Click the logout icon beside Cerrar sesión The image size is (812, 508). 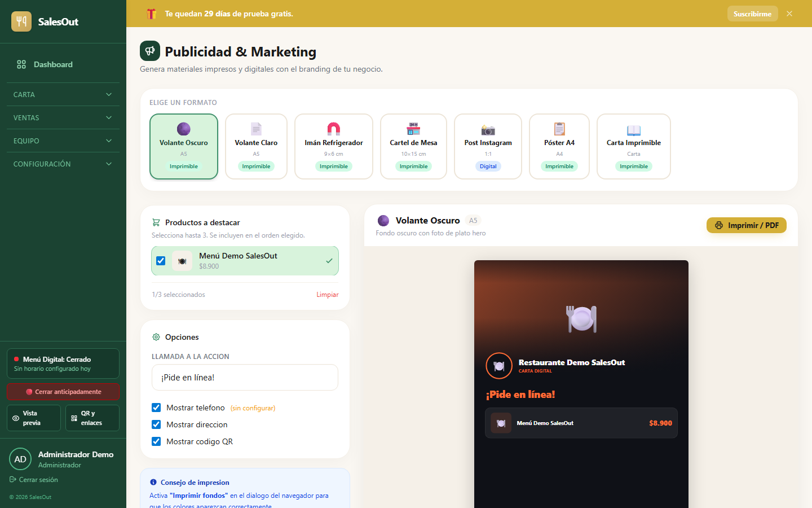(x=12, y=479)
